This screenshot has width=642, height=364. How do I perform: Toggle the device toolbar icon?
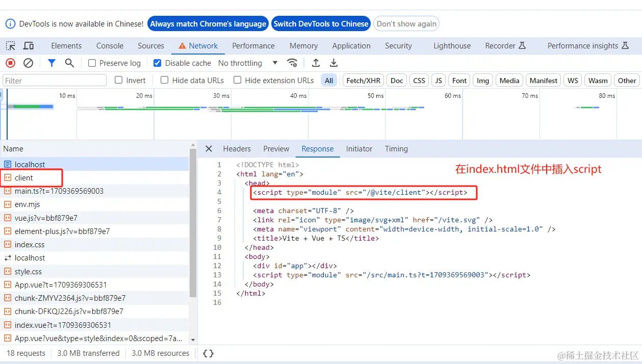29,46
